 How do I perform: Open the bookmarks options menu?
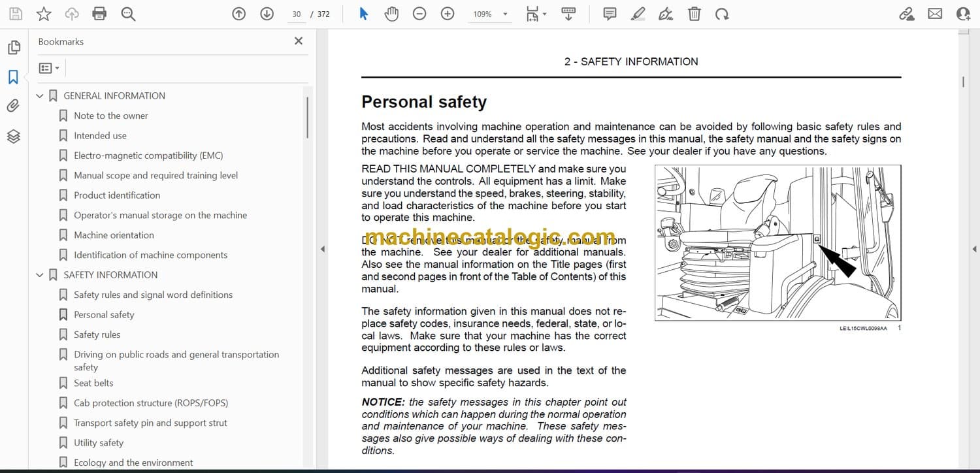(x=49, y=68)
